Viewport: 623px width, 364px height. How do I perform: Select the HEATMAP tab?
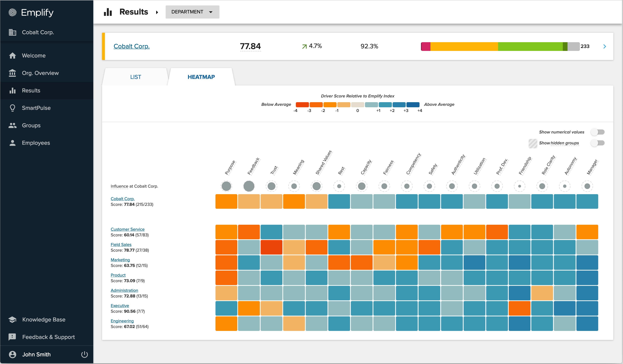[201, 77]
